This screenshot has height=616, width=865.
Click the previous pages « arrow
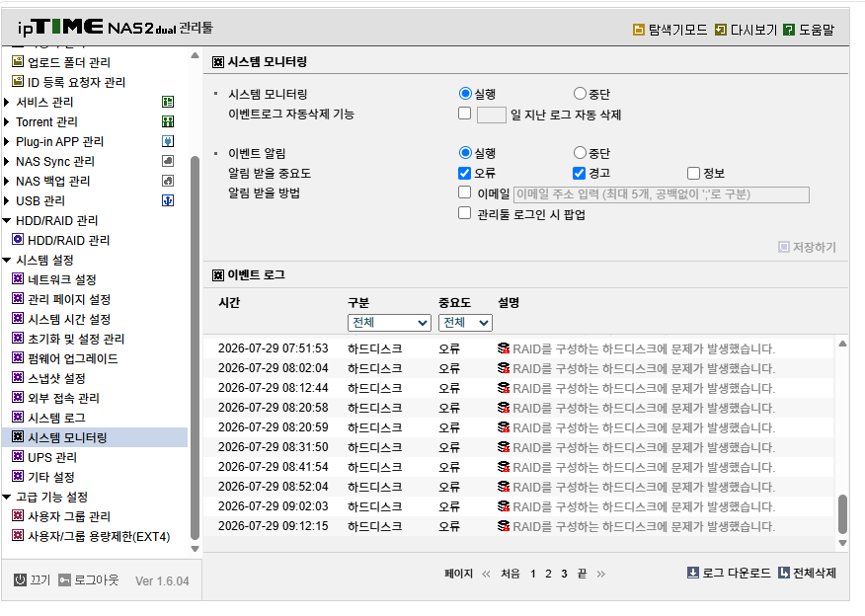tap(486, 575)
